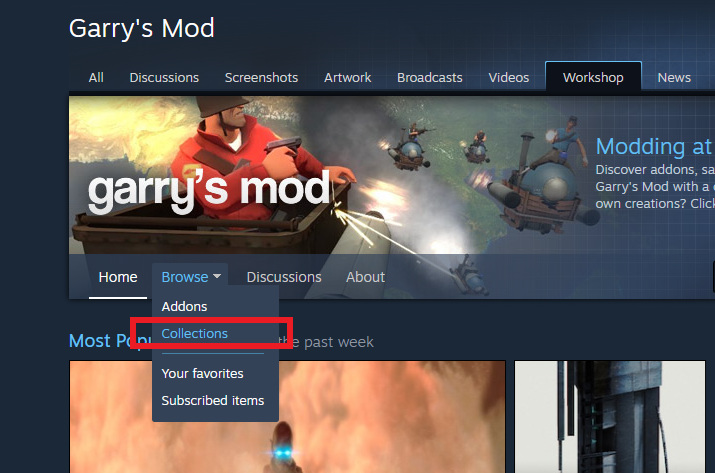Go to the News tab
Screen dimensions: 715x473
click(x=674, y=78)
